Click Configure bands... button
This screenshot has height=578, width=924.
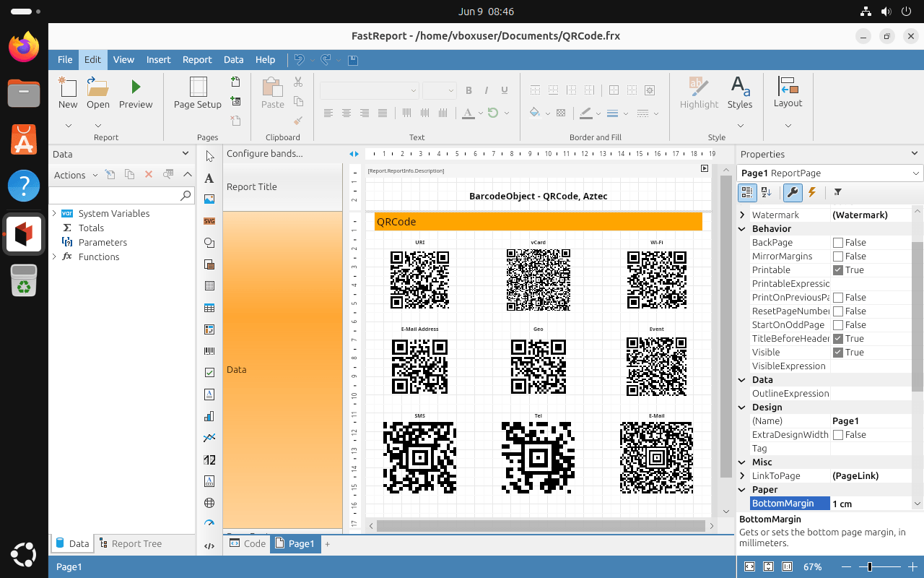265,154
